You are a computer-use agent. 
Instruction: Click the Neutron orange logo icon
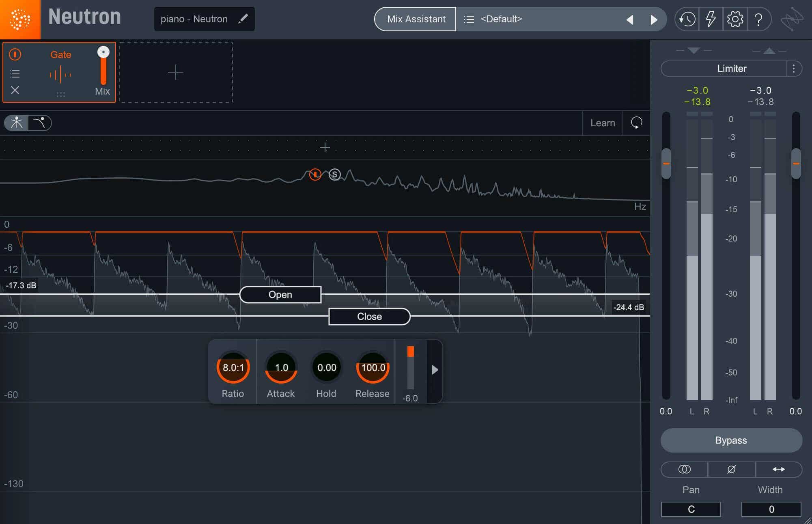click(x=20, y=19)
